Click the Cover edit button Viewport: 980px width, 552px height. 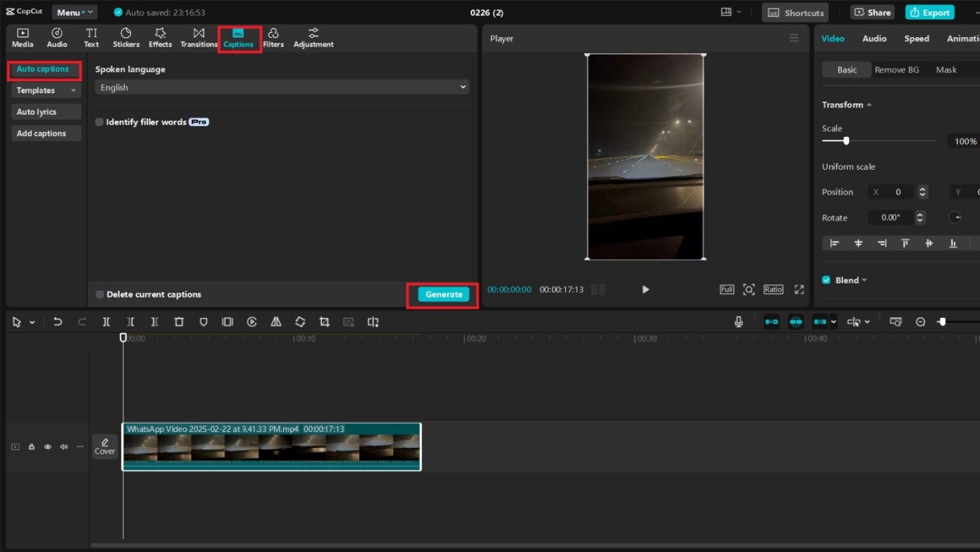coord(105,446)
